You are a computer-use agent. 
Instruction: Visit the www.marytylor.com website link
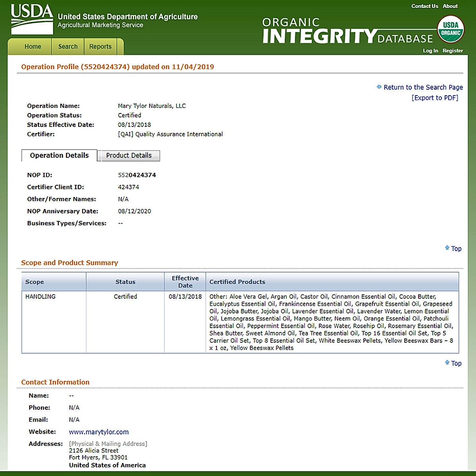coord(99,432)
